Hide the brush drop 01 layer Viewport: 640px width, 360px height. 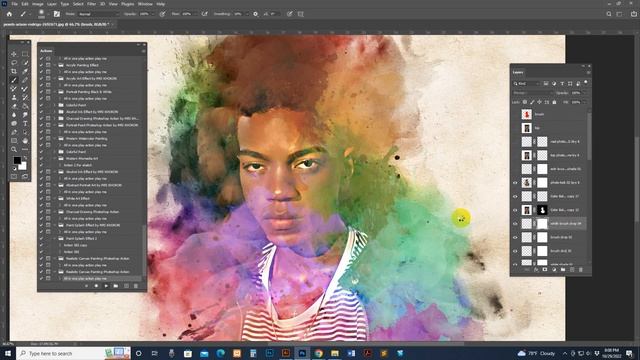pos(515,251)
